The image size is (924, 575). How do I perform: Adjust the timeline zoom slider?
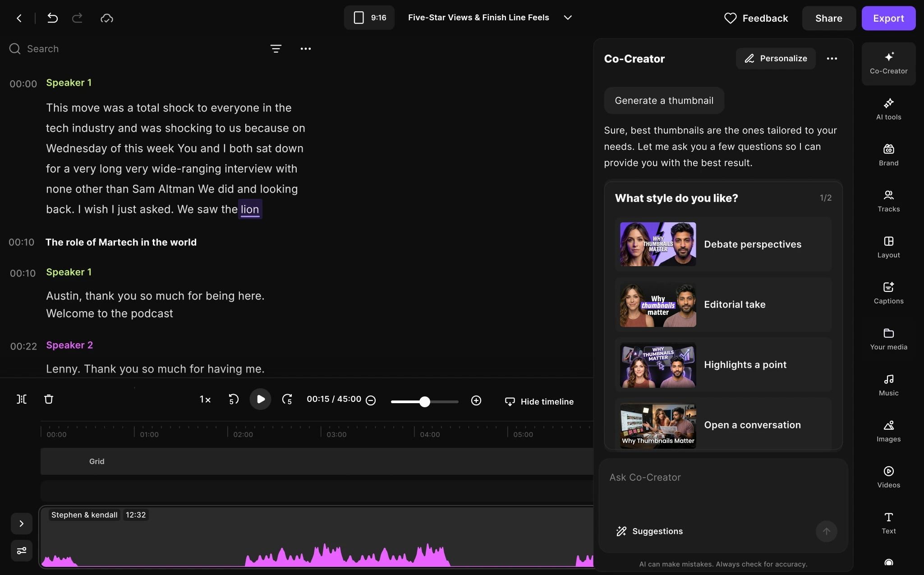pos(424,401)
